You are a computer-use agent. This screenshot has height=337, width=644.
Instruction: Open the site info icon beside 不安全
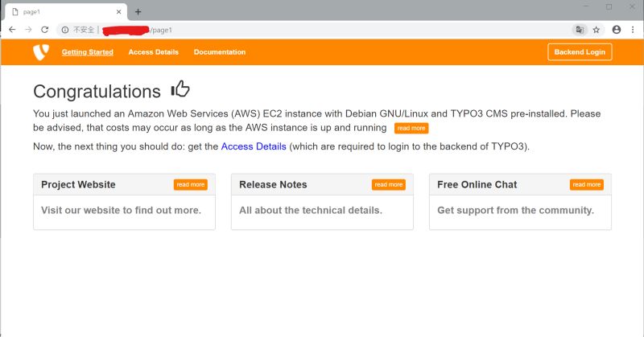(65, 30)
